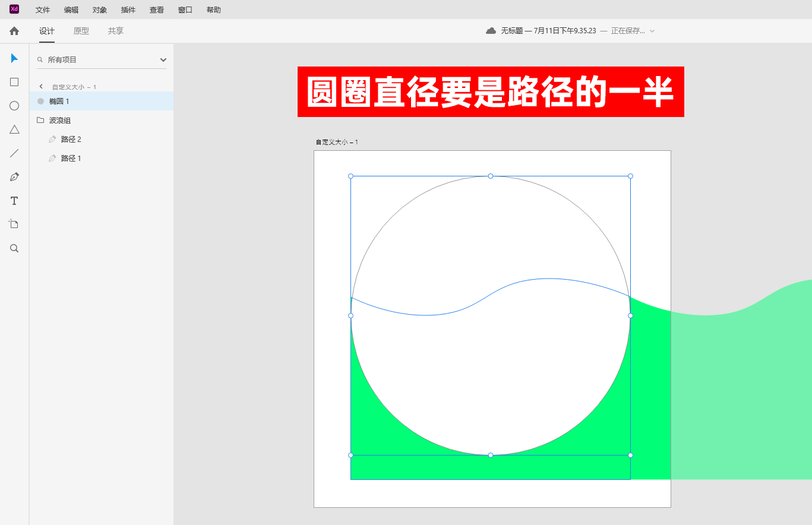The height and width of the screenshot is (525, 812).
Task: Select the 波浪组 group layer
Action: tap(102, 120)
